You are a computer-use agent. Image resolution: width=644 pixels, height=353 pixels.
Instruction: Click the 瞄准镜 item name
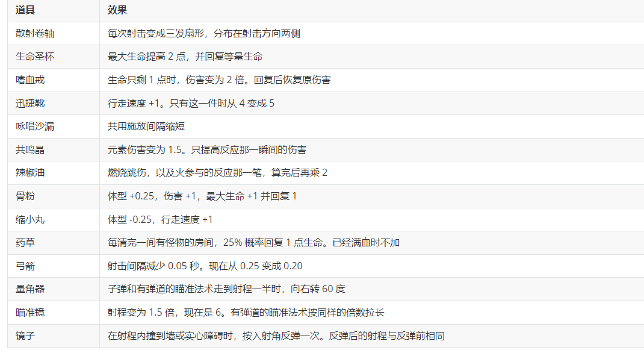pos(30,312)
